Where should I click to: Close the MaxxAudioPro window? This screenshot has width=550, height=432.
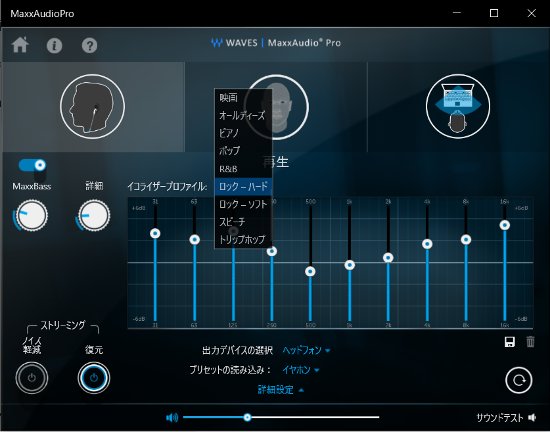[x=531, y=13]
